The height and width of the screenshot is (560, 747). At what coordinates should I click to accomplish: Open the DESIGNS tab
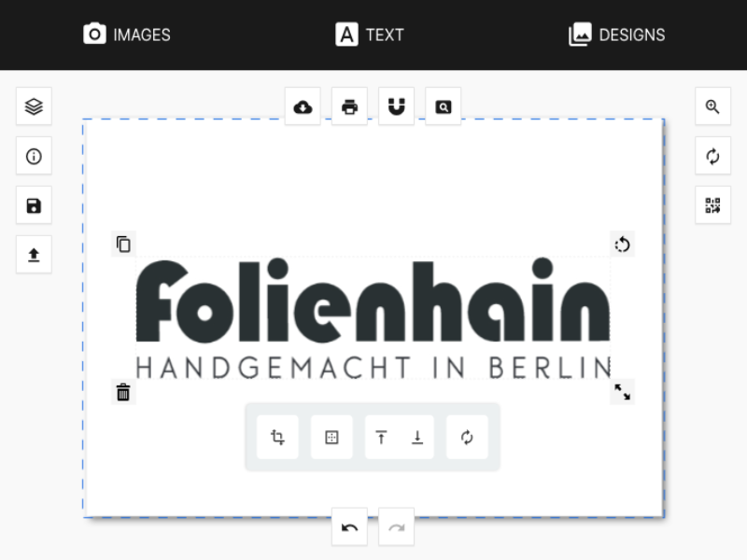(x=617, y=35)
